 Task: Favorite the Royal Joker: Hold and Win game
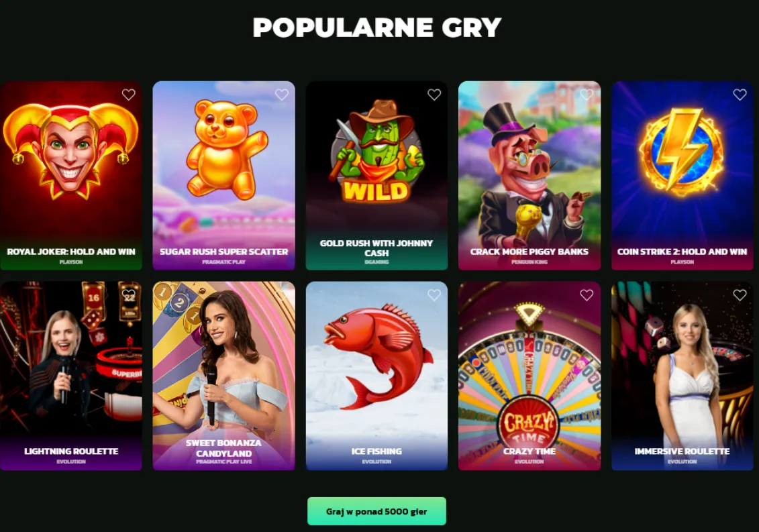(x=128, y=95)
